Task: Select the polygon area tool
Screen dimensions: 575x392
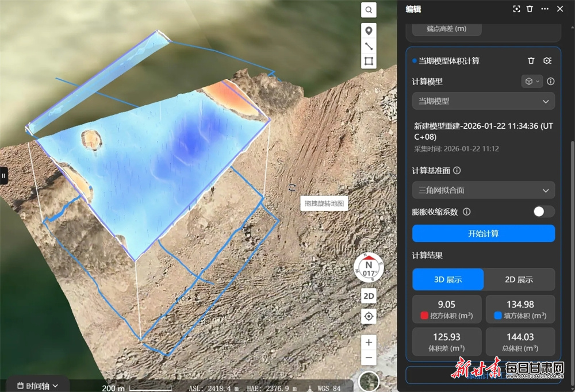Action: (x=369, y=62)
